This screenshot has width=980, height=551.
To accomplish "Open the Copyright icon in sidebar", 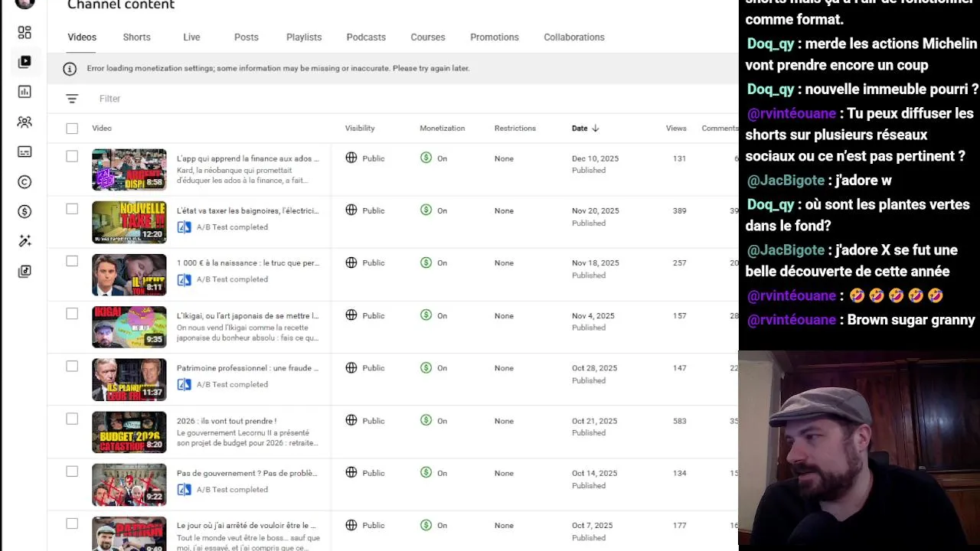I will click(24, 181).
